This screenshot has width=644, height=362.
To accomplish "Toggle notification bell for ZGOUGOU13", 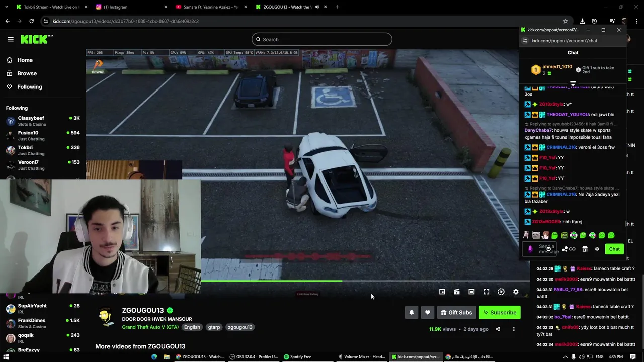I will pos(411,312).
